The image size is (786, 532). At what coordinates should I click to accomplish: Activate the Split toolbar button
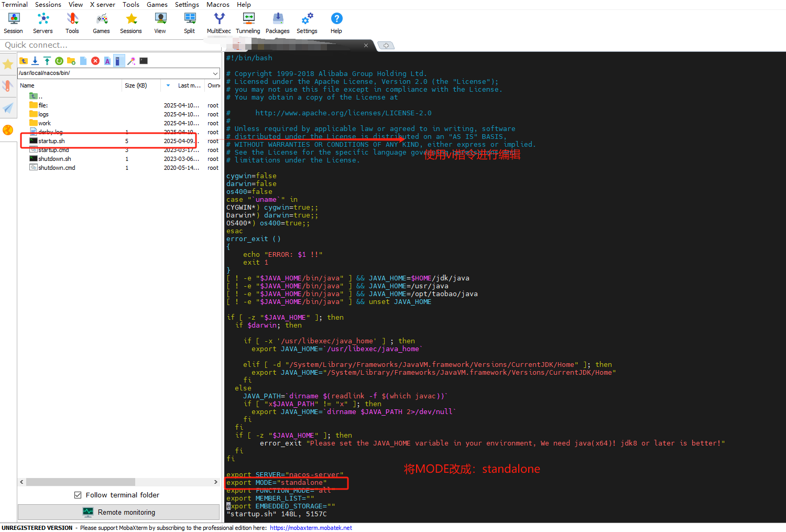[x=190, y=24]
